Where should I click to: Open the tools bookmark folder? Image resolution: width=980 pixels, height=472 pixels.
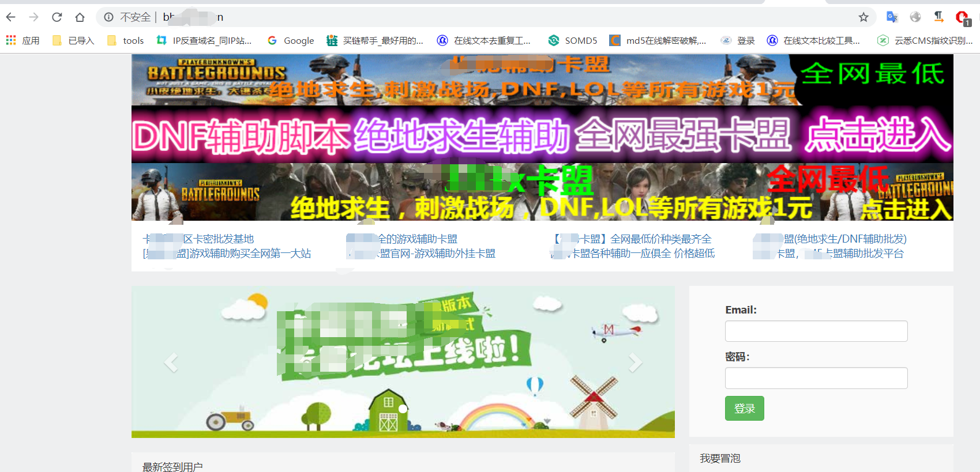coord(126,40)
